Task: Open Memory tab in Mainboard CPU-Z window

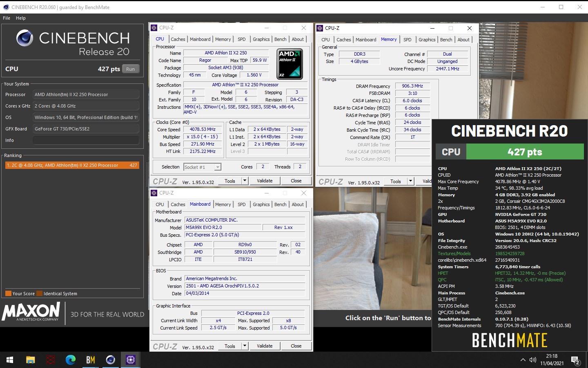Action: coord(223,204)
